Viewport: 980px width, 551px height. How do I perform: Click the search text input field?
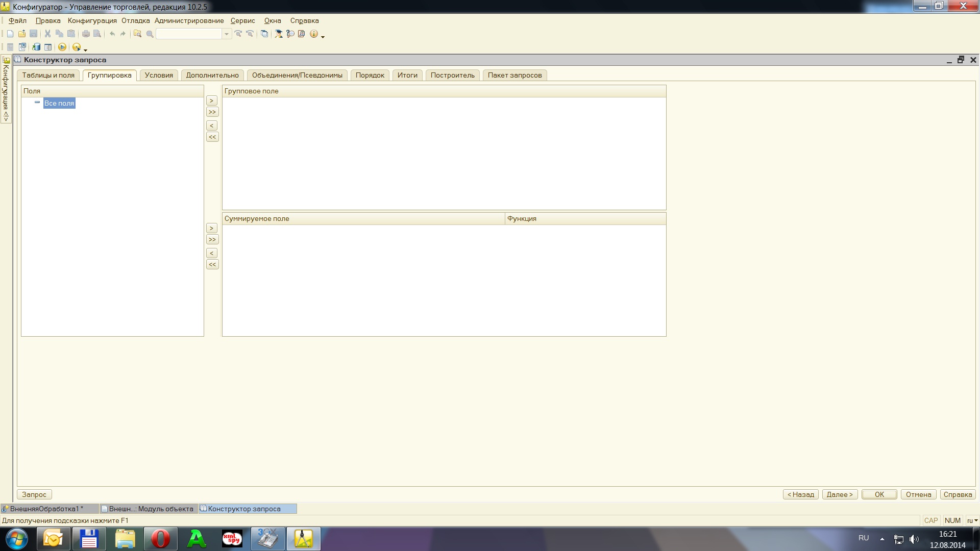coord(189,34)
